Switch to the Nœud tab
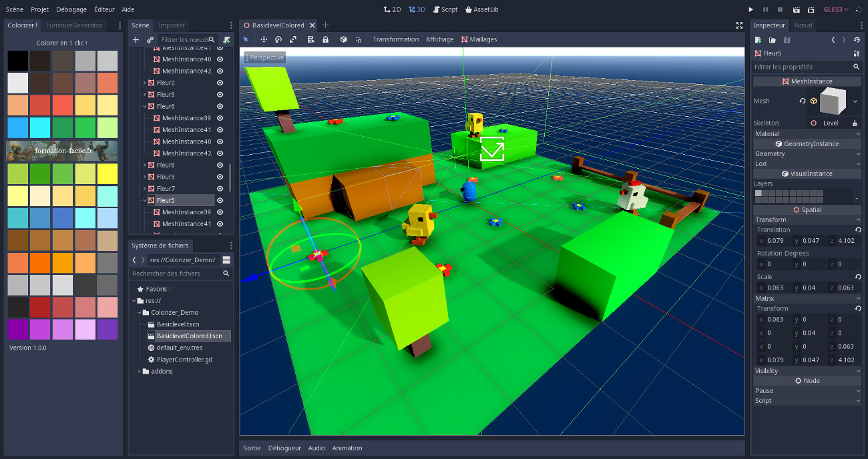Viewport: 868px width, 459px height. 803,25
